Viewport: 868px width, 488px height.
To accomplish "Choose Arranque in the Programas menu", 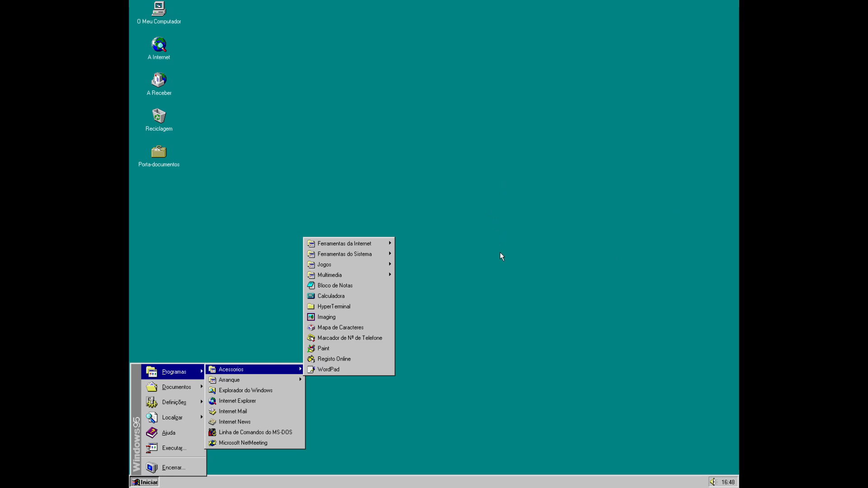I will pyautogui.click(x=255, y=380).
